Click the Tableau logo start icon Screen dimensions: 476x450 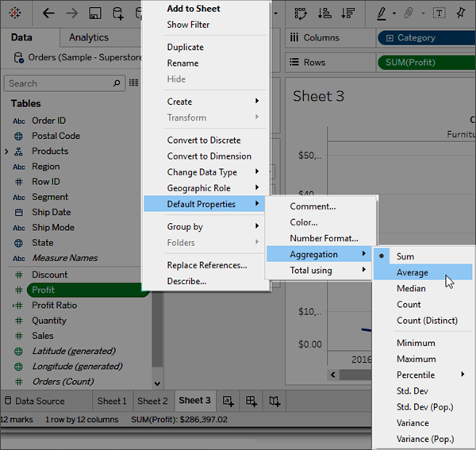pos(15,13)
